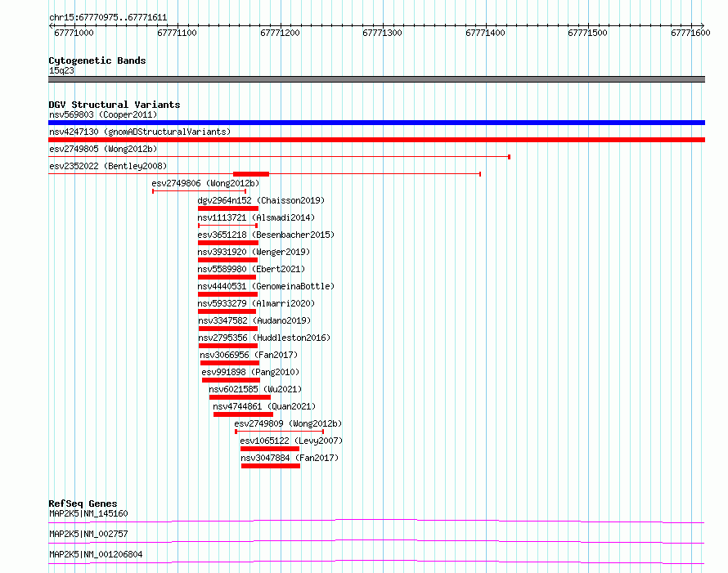Click the nsv569803 (Cooper2011) label
Screen dimensions: 728x573
coord(103,114)
